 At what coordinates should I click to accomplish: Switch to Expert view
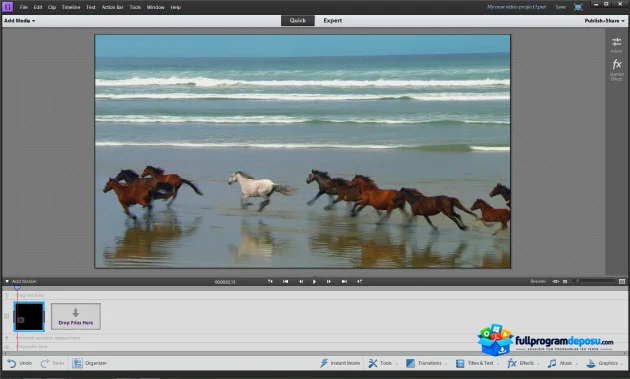(x=333, y=20)
